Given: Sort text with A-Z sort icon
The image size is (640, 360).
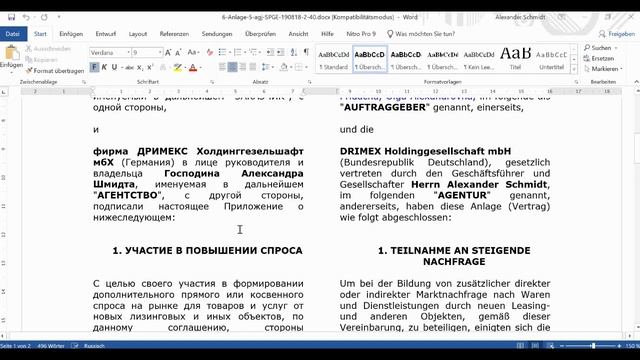Looking at the screenshot, I should pos(294,52).
